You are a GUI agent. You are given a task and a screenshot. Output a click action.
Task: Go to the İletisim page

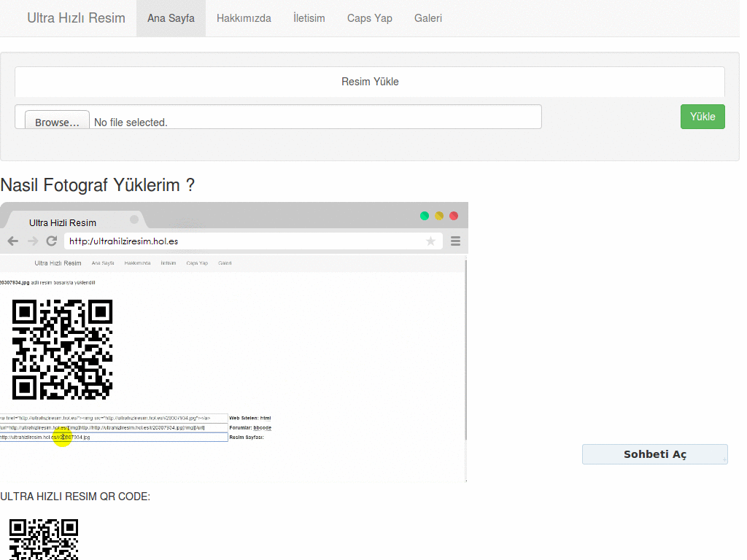(309, 18)
